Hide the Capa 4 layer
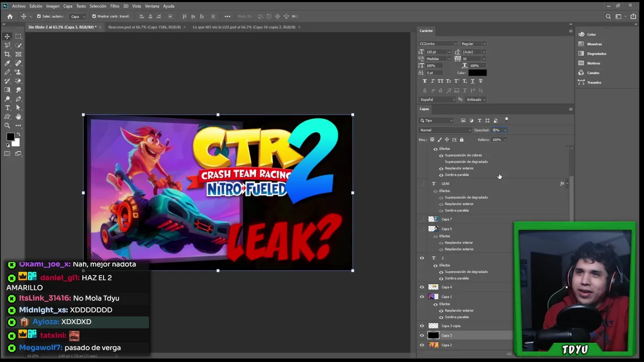This screenshot has height=362, width=644. [x=422, y=287]
